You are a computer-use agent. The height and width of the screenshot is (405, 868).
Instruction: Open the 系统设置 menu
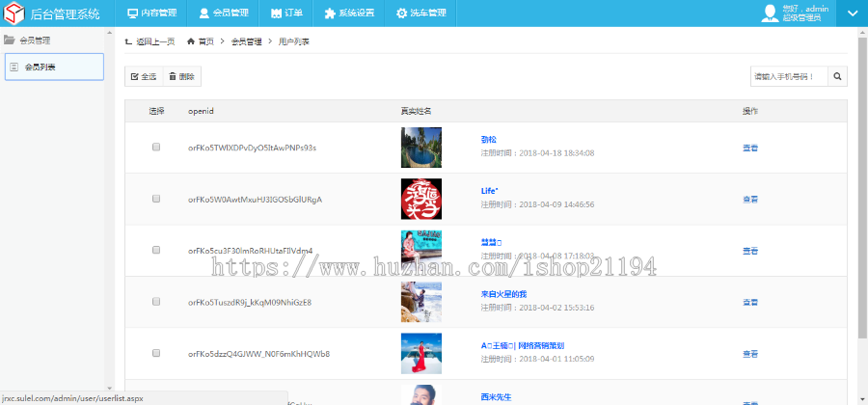[349, 13]
